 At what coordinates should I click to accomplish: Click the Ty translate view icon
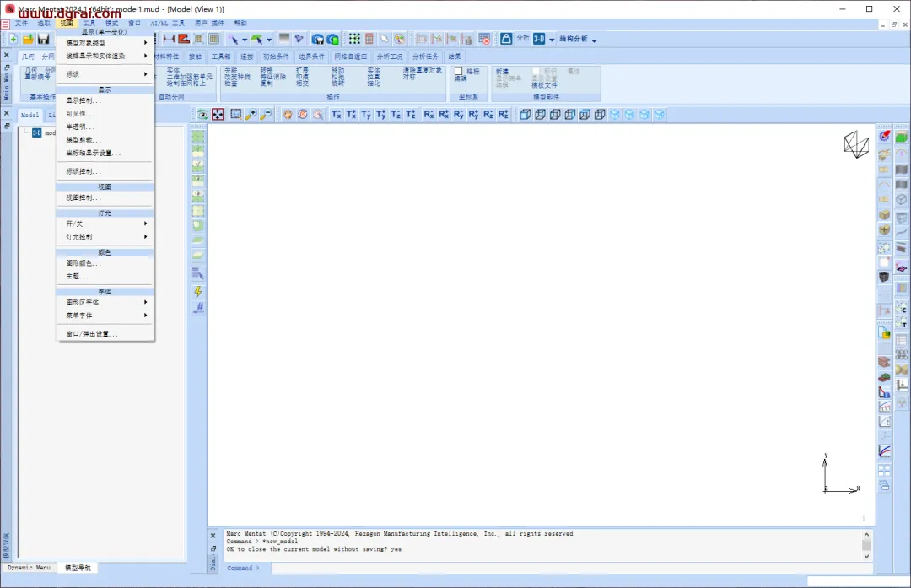(366, 115)
